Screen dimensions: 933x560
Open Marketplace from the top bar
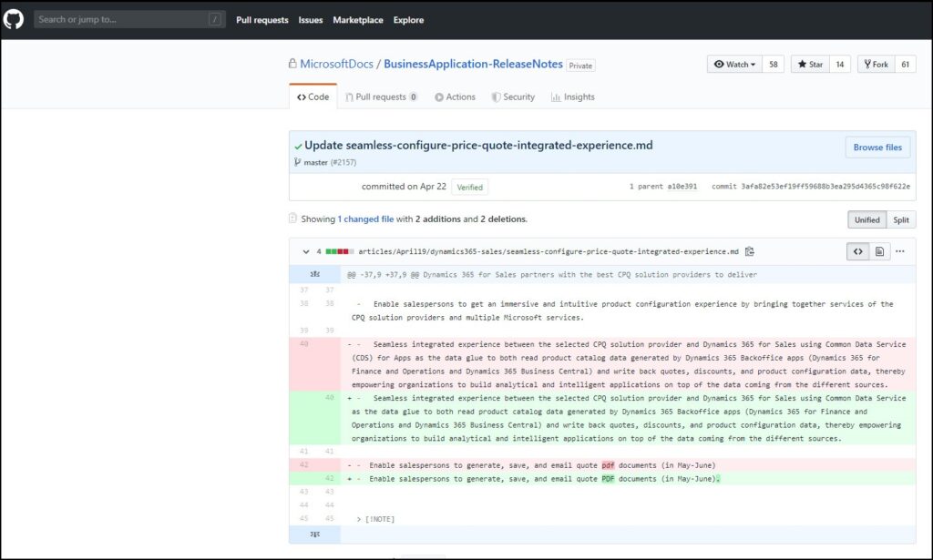tap(357, 19)
